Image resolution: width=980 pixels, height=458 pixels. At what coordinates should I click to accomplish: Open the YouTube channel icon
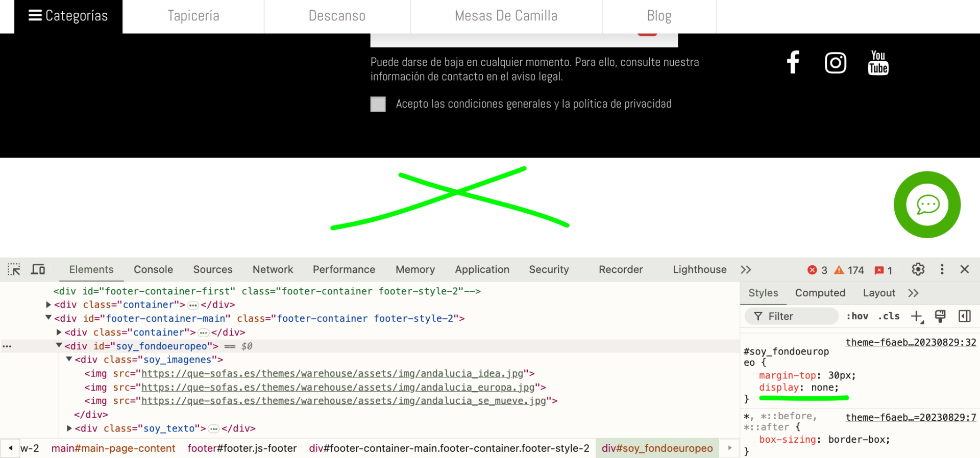pos(878,63)
